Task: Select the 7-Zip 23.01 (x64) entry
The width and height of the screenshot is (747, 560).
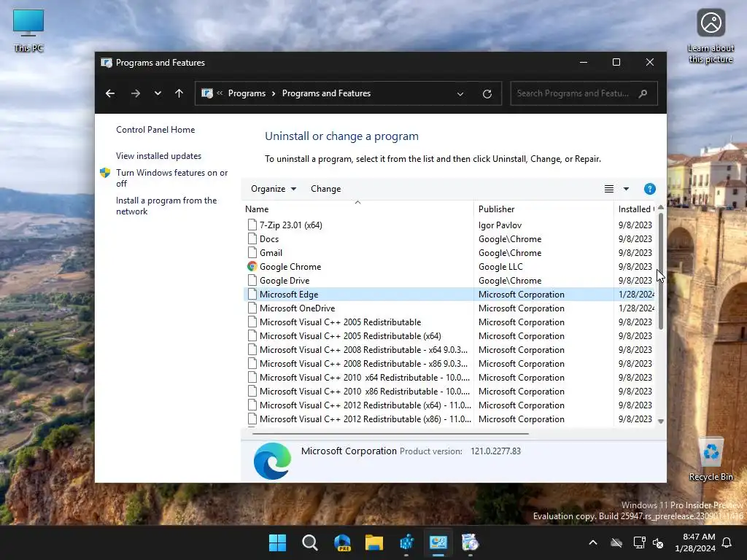Action: pos(290,225)
